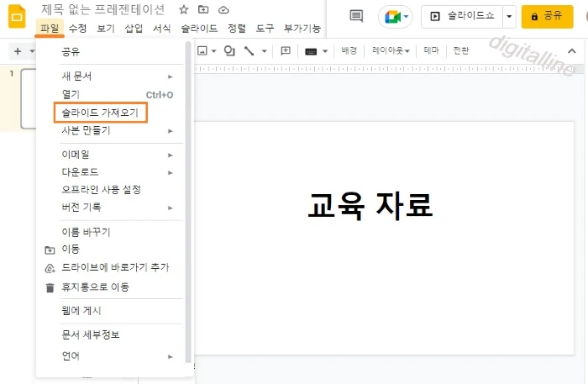Open the 도구 menu
The width and height of the screenshot is (588, 384).
click(x=265, y=28)
